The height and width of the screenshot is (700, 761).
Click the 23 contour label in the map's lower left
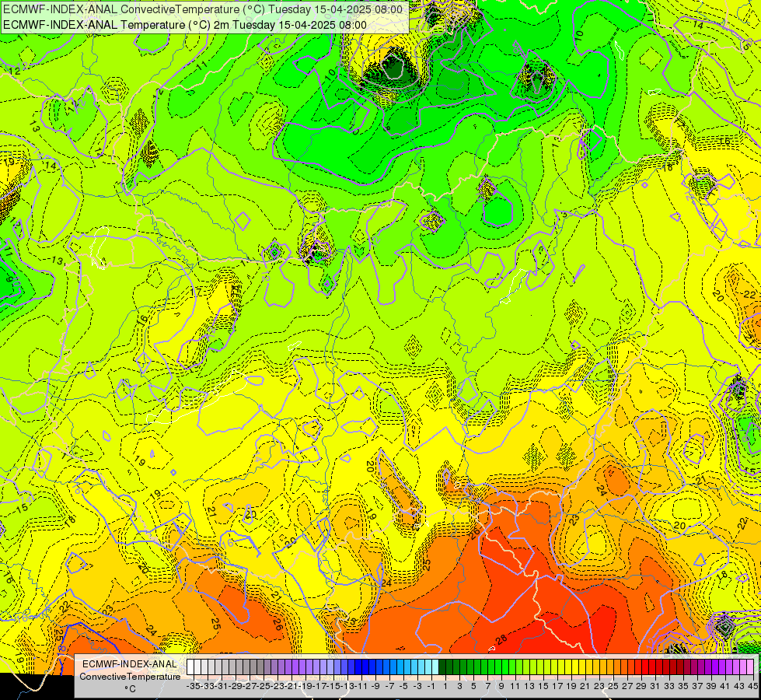107,609
